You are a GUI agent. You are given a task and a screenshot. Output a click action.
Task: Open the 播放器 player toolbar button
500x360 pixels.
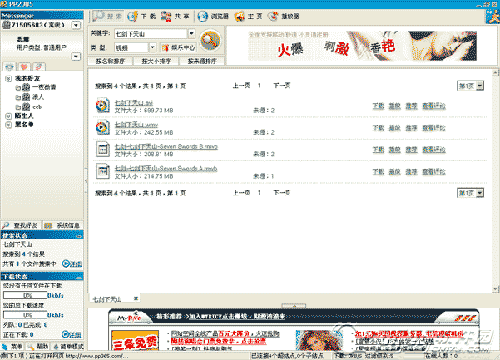284,16
